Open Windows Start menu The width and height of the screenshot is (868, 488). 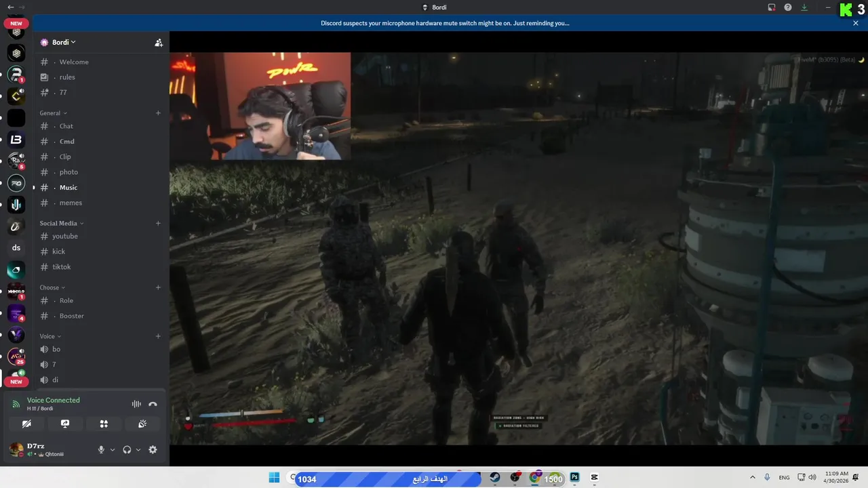tap(274, 478)
